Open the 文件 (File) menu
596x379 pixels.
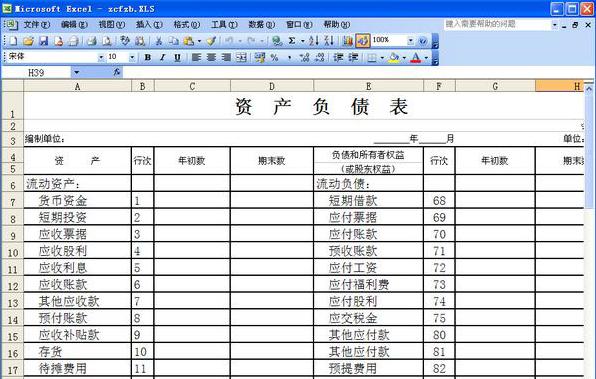pos(36,25)
